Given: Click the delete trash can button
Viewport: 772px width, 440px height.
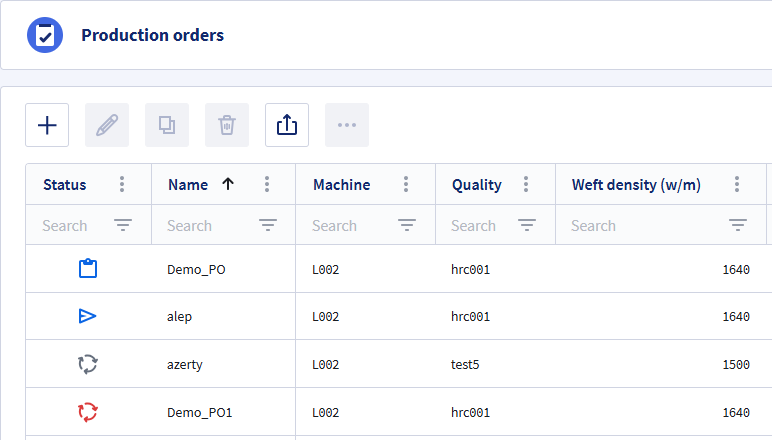Looking at the screenshot, I should 227,125.
